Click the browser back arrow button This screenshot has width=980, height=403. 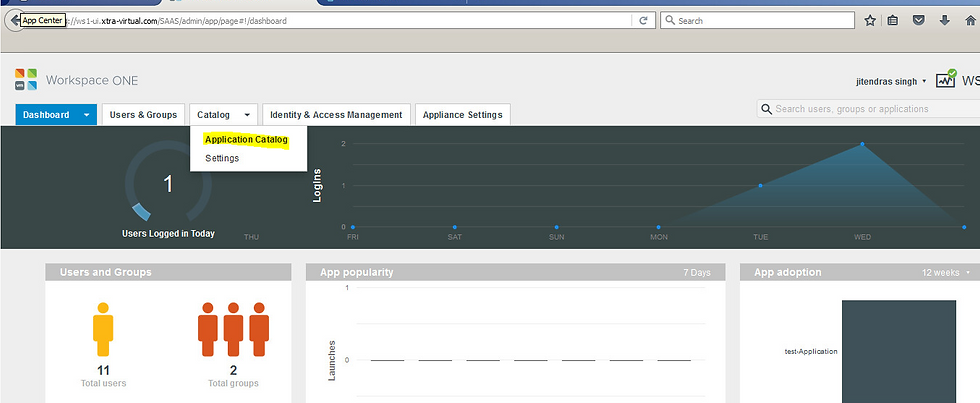coord(13,21)
